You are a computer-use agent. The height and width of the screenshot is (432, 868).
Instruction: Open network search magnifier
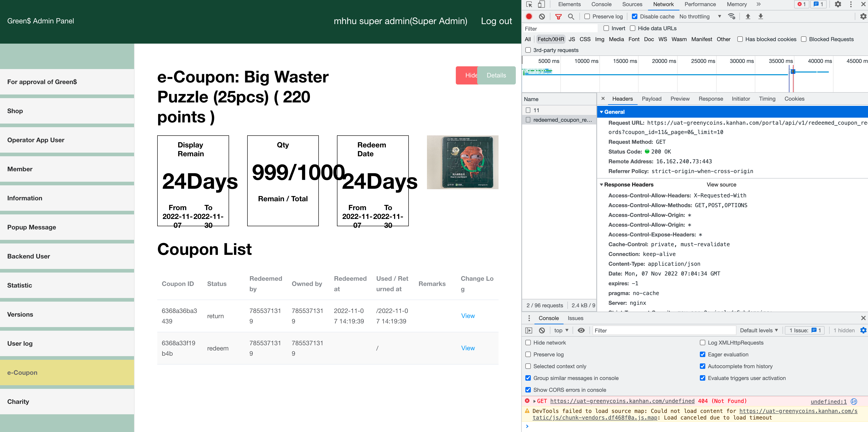coord(571,17)
